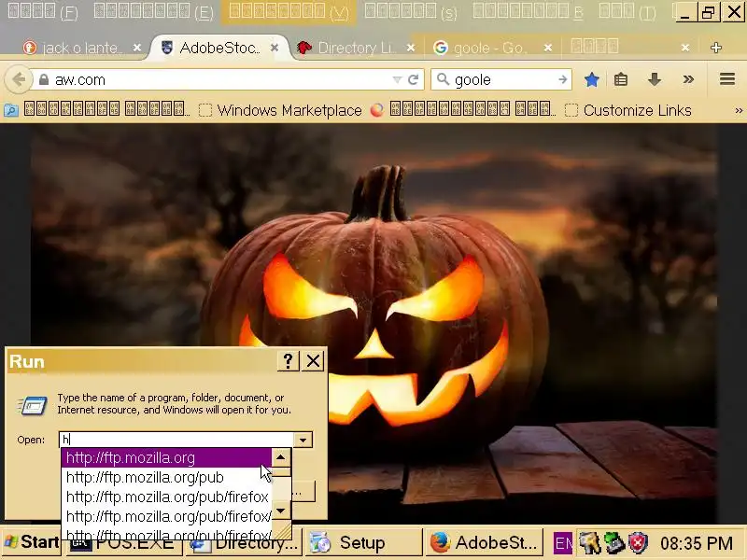The width and height of the screenshot is (747, 560).
Task: Click the 08:35 PM clock
Action: 696,543
